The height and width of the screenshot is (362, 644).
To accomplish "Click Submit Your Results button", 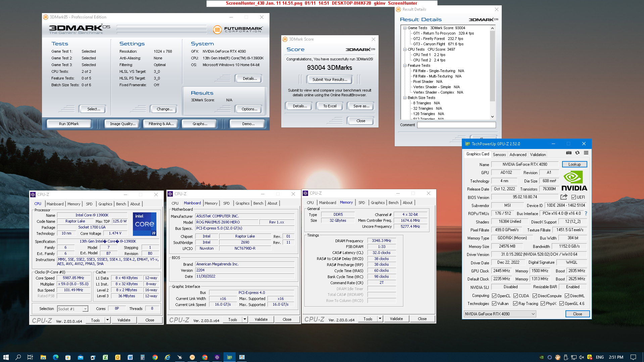I will pyautogui.click(x=329, y=80).
